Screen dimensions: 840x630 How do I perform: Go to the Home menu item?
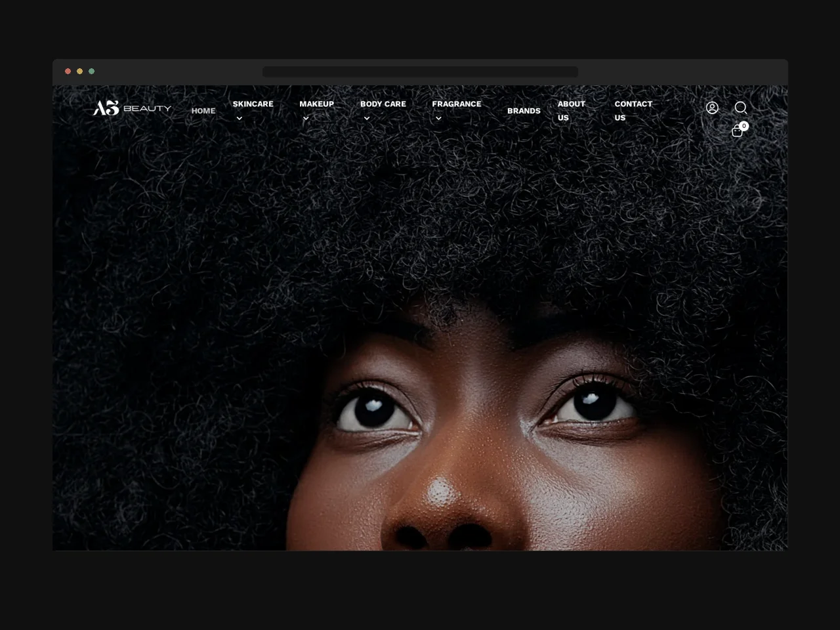click(203, 111)
